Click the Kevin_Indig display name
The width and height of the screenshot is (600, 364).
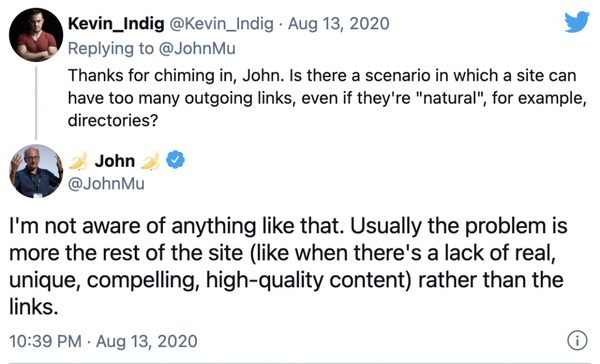[x=116, y=24]
